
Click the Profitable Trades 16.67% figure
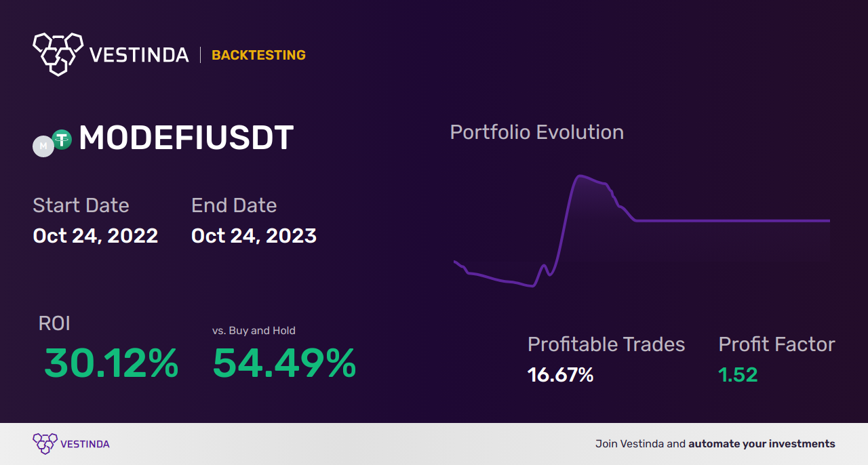coord(561,375)
